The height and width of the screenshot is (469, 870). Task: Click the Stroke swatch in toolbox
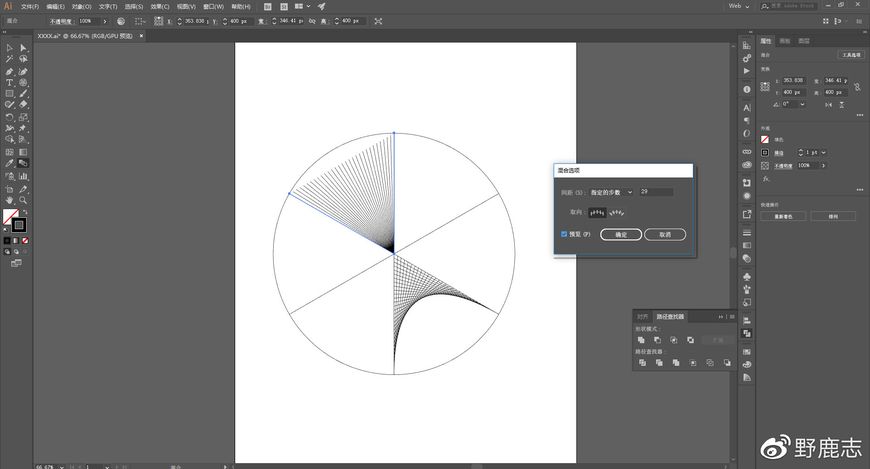(19, 225)
